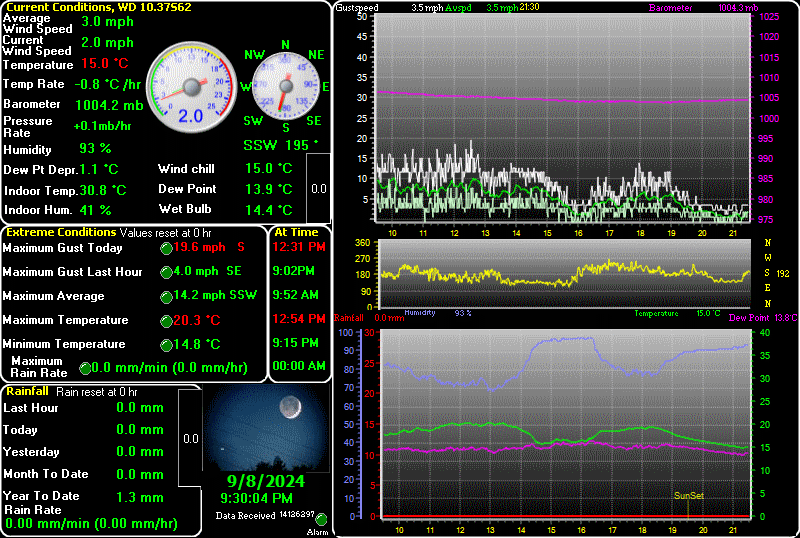The width and height of the screenshot is (800, 538).
Task: Click the '14.2 mph SSW' maximum average value
Action: (215, 295)
